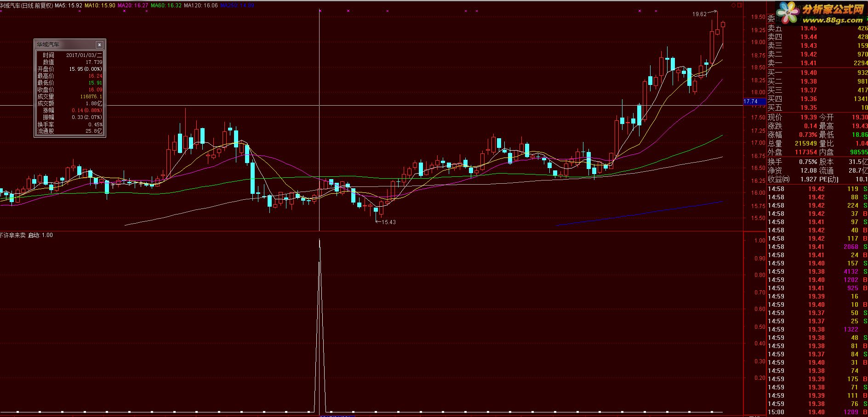868x417 pixels.
Task: Click the peak of the 启动 signal spike
Action: (320, 239)
